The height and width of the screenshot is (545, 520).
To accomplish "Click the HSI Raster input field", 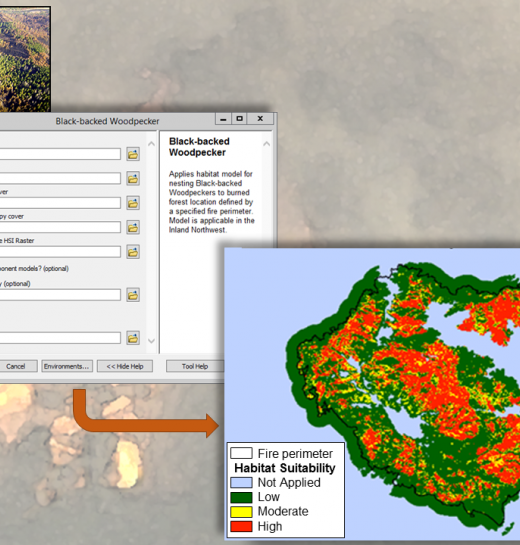I will pyautogui.click(x=60, y=252).
